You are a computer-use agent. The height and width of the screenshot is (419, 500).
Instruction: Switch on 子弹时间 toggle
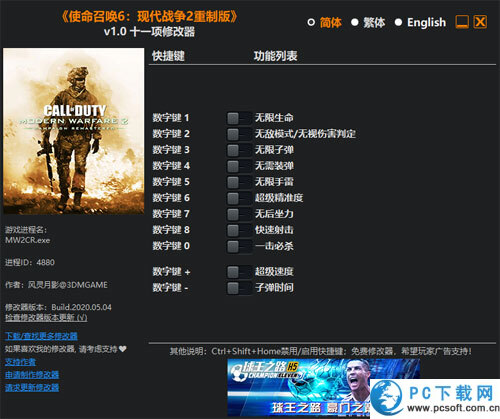coord(239,288)
